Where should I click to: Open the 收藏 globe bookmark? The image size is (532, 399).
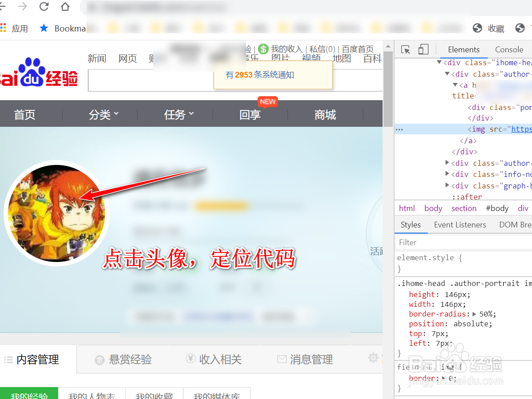(477, 28)
